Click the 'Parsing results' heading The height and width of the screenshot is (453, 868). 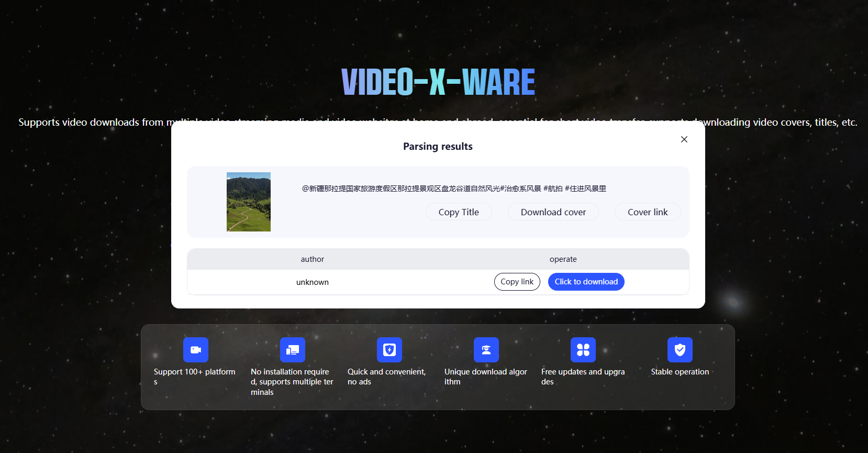438,147
